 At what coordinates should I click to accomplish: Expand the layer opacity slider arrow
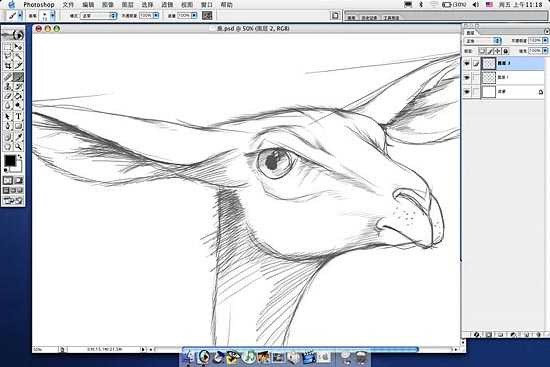545,41
